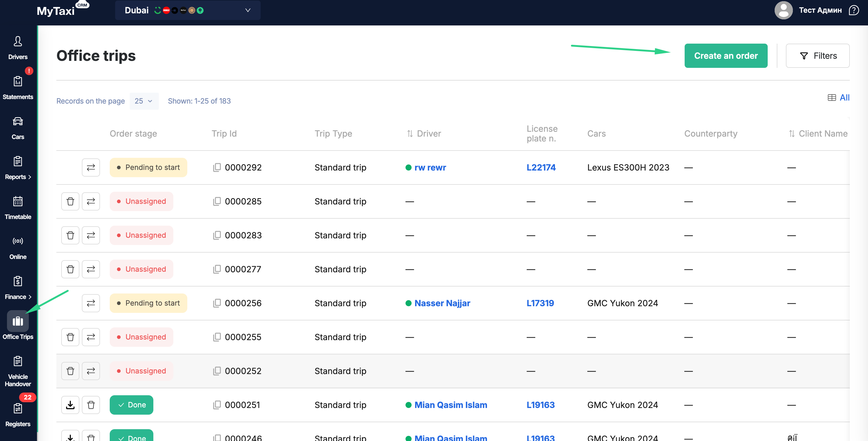Delete trip 0000252 with trash icon
The image size is (868, 441).
tap(70, 371)
